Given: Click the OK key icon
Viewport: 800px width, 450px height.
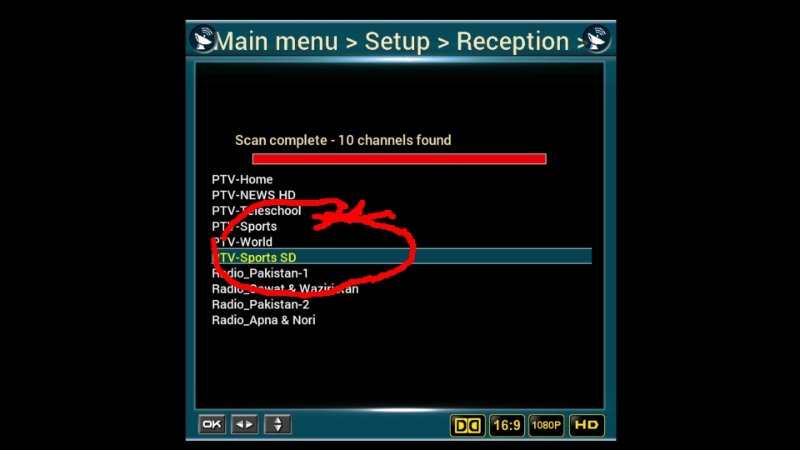Looking at the screenshot, I should [x=212, y=424].
